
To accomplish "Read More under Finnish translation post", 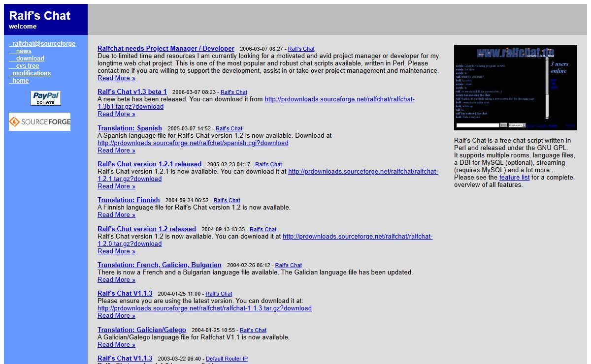I will tap(116, 214).
